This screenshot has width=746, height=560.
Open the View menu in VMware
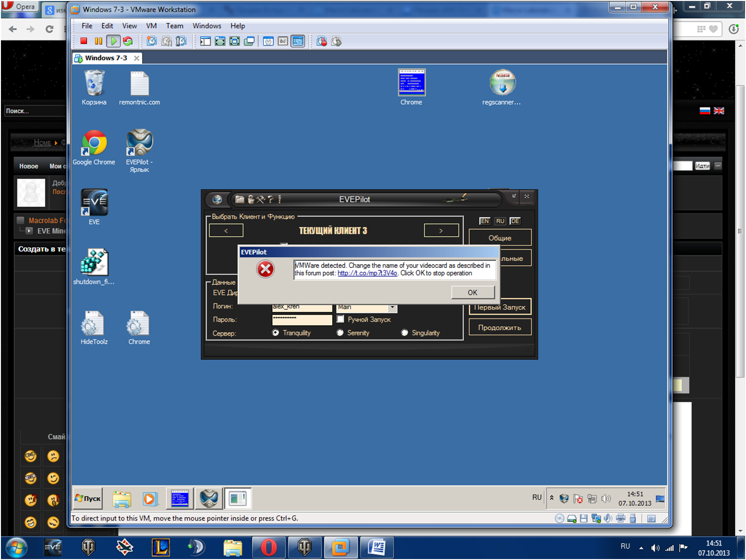click(x=129, y=26)
